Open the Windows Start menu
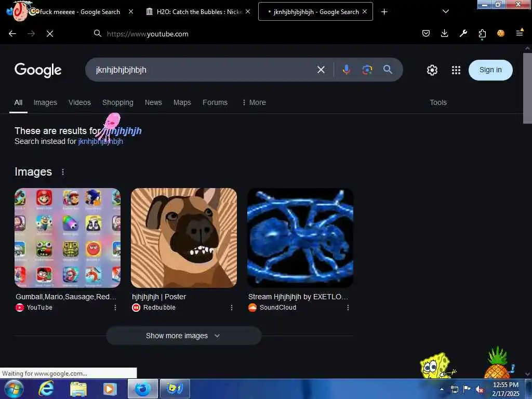This screenshot has height=399, width=532. coord(14,389)
